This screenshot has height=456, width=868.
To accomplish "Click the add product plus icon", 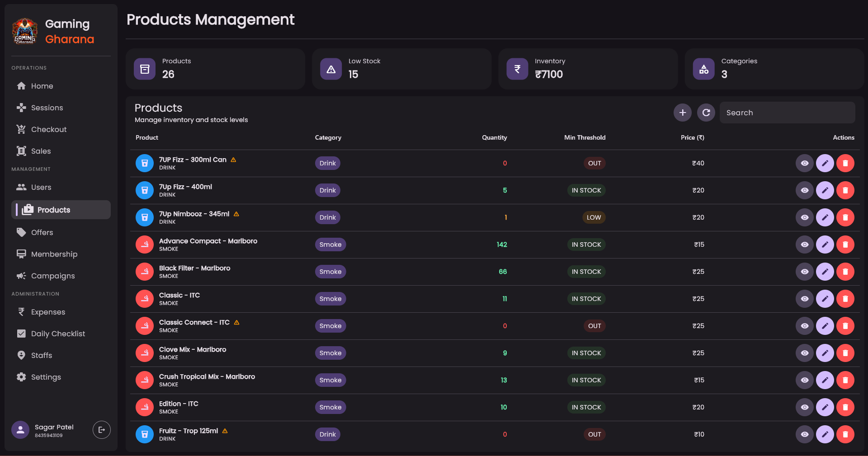I will coord(682,113).
